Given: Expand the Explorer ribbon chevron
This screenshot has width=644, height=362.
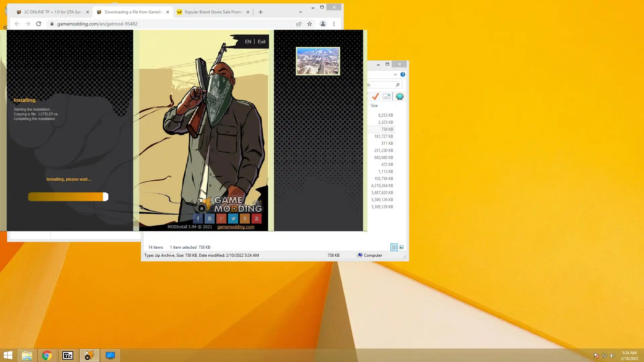Looking at the screenshot, I should tap(395, 74).
